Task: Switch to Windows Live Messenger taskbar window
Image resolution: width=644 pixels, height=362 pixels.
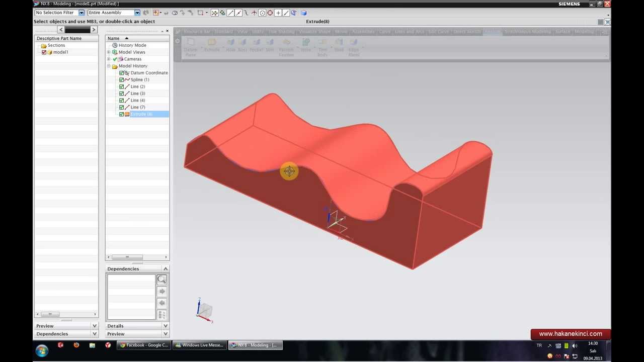Action: (200, 345)
